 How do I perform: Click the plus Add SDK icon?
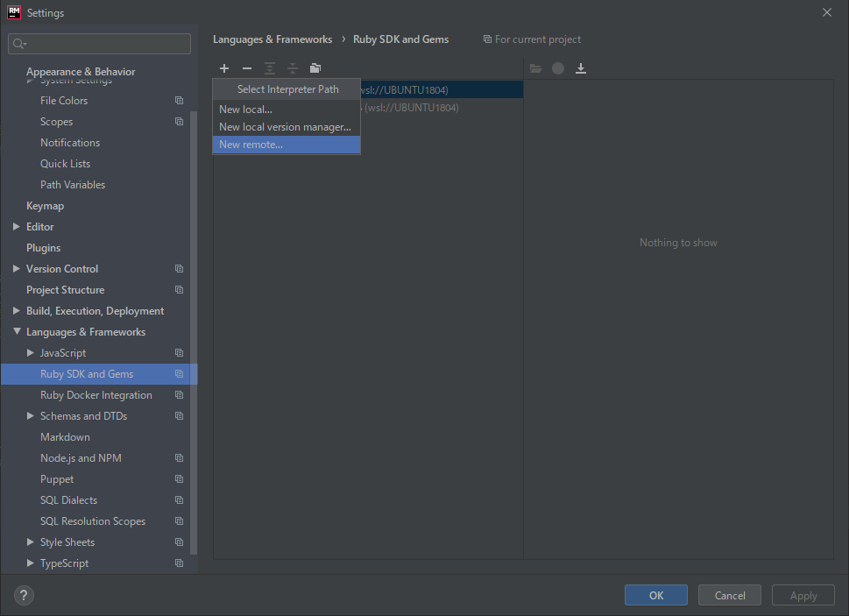pyautogui.click(x=224, y=68)
